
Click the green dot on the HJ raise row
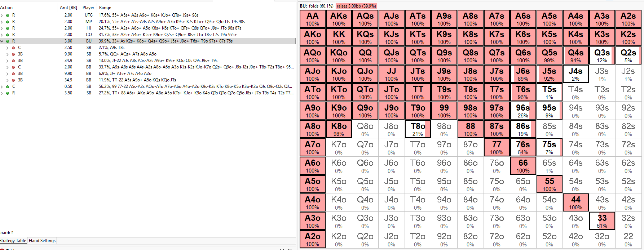coord(8,28)
